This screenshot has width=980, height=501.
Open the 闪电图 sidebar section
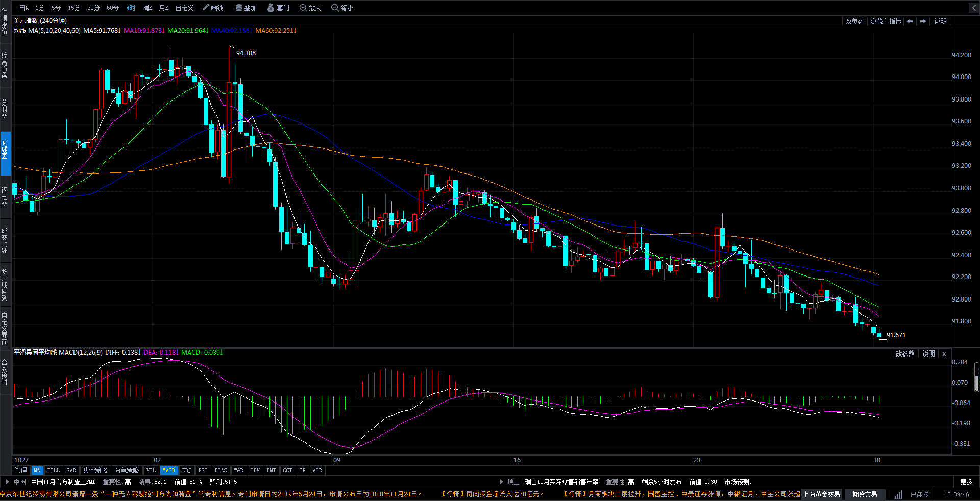[5, 196]
